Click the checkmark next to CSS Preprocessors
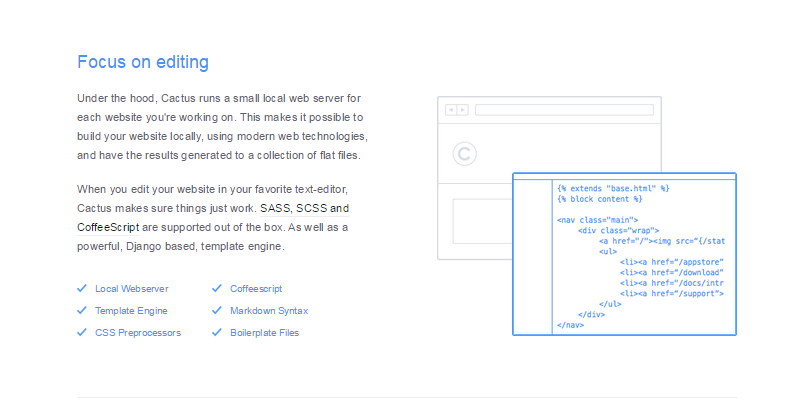 (x=82, y=332)
